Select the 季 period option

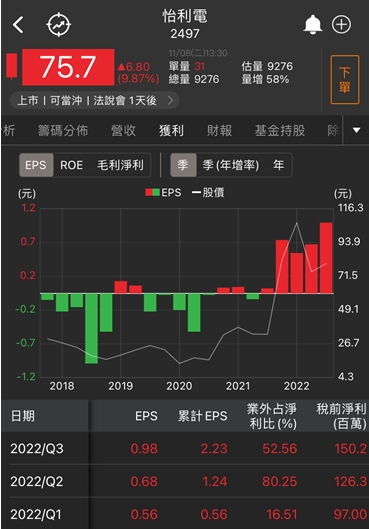point(183,165)
